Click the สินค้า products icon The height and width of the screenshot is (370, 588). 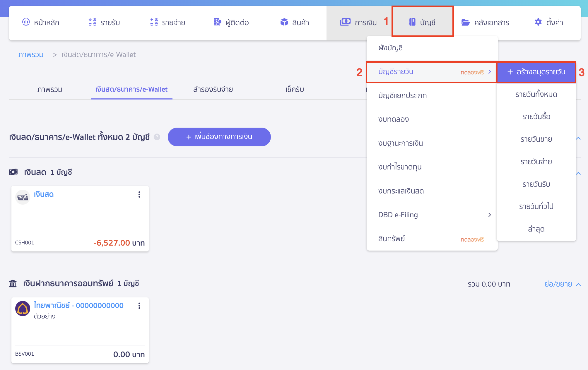click(284, 22)
